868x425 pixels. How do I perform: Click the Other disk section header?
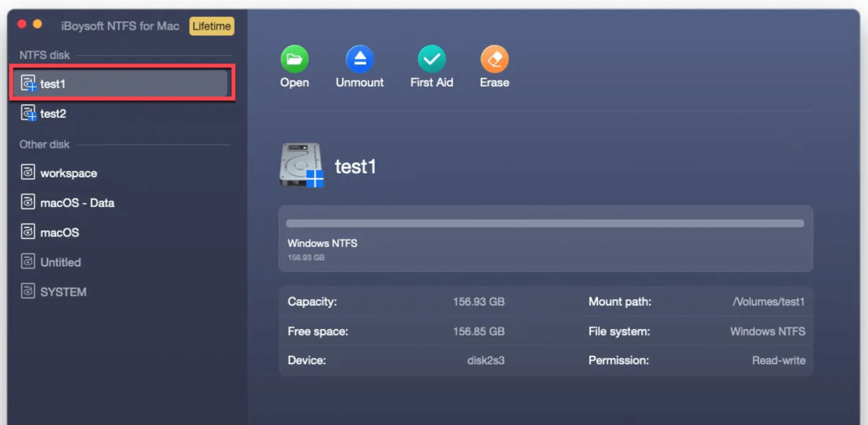44,144
